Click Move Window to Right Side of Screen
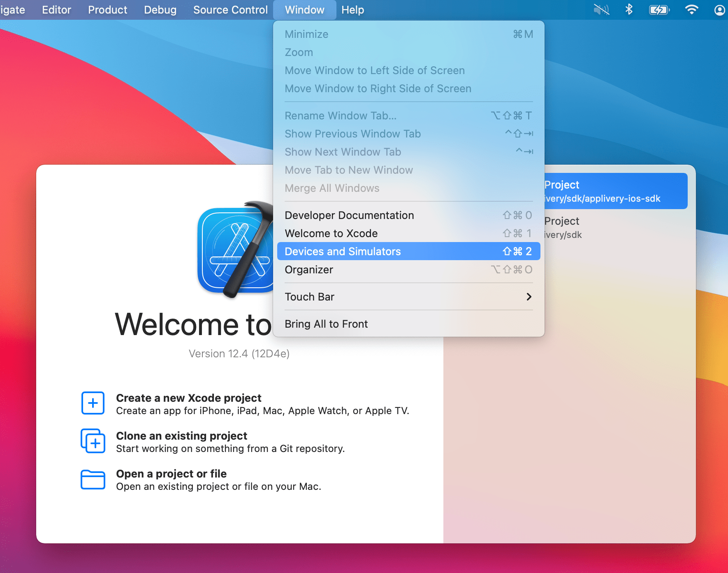Image resolution: width=728 pixels, height=573 pixels. pos(408,89)
